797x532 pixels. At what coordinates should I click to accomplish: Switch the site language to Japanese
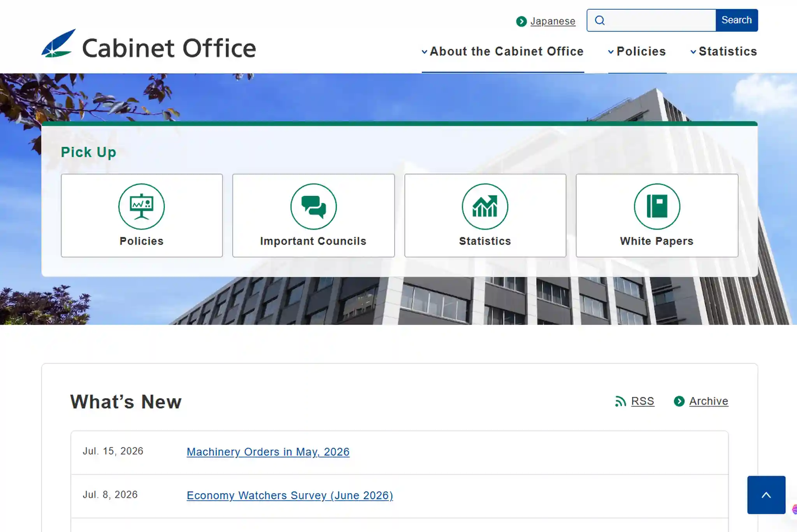(553, 21)
